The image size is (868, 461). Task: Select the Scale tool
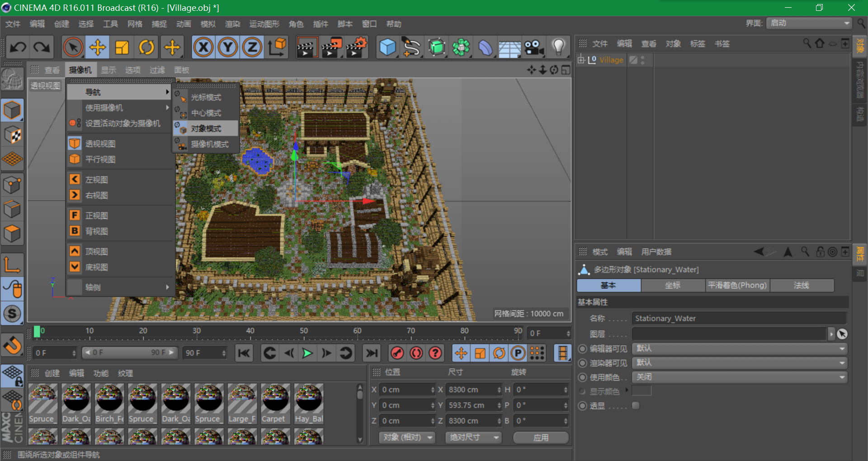click(x=122, y=47)
